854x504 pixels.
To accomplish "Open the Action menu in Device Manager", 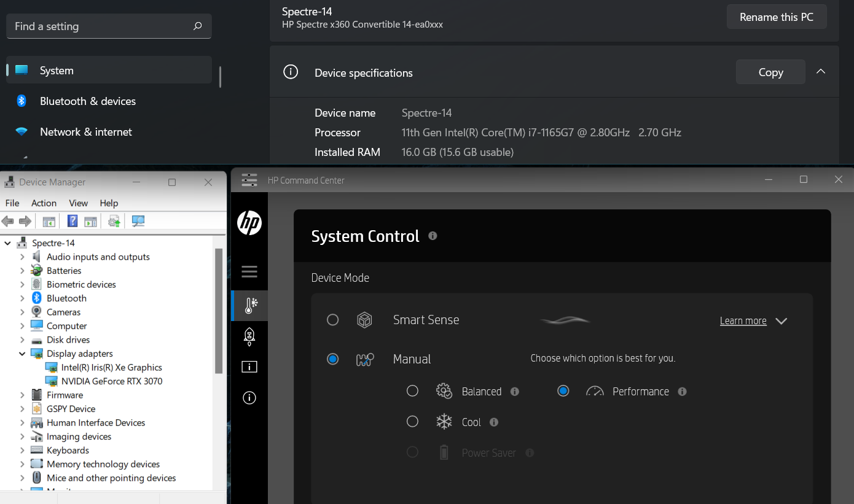I will [x=43, y=203].
